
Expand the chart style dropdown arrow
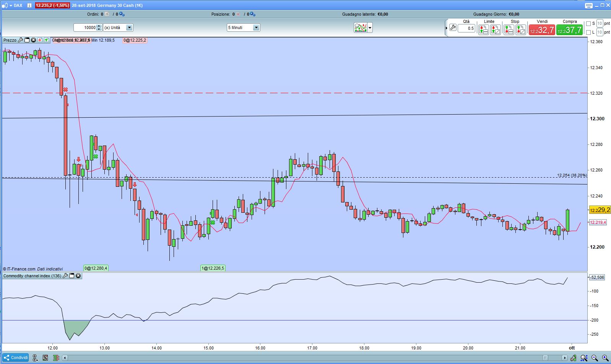(370, 28)
